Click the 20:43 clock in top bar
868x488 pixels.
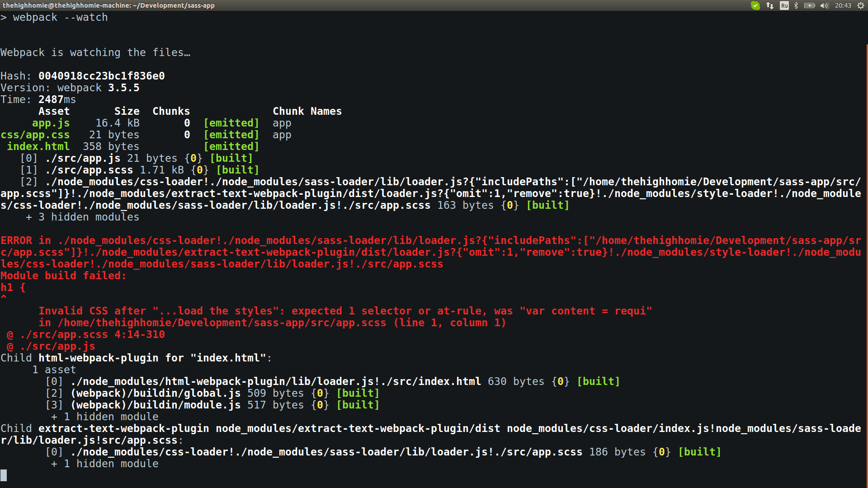[843, 5]
